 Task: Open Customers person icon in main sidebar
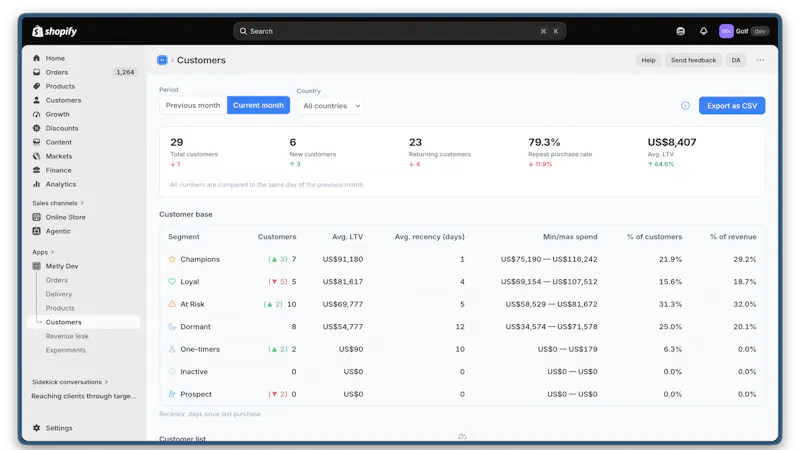[36, 100]
